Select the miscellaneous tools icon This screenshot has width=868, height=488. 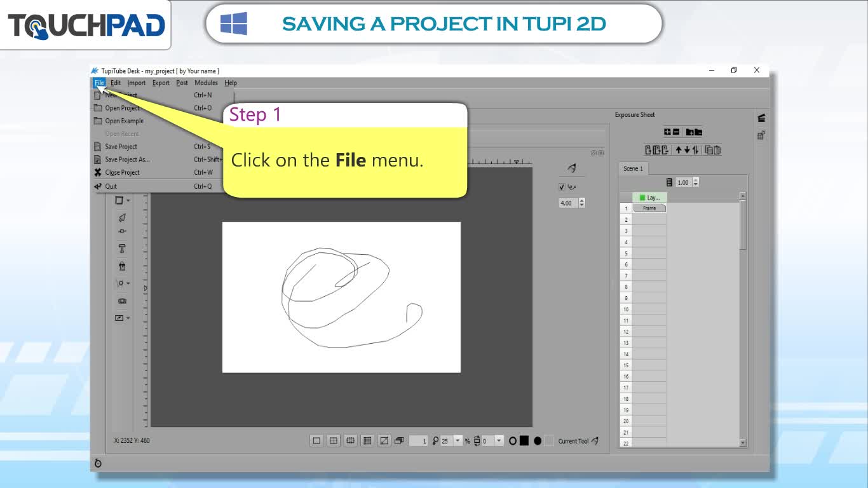tap(119, 318)
